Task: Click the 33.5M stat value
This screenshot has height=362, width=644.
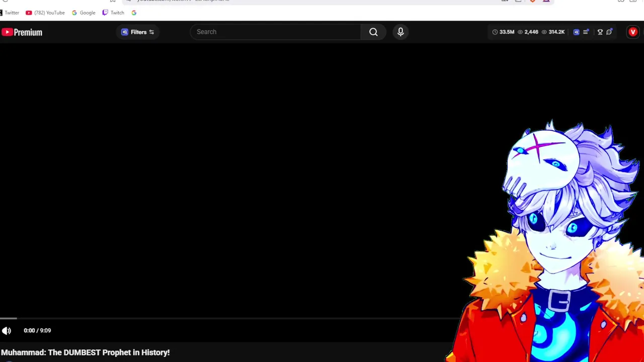Action: (x=507, y=32)
